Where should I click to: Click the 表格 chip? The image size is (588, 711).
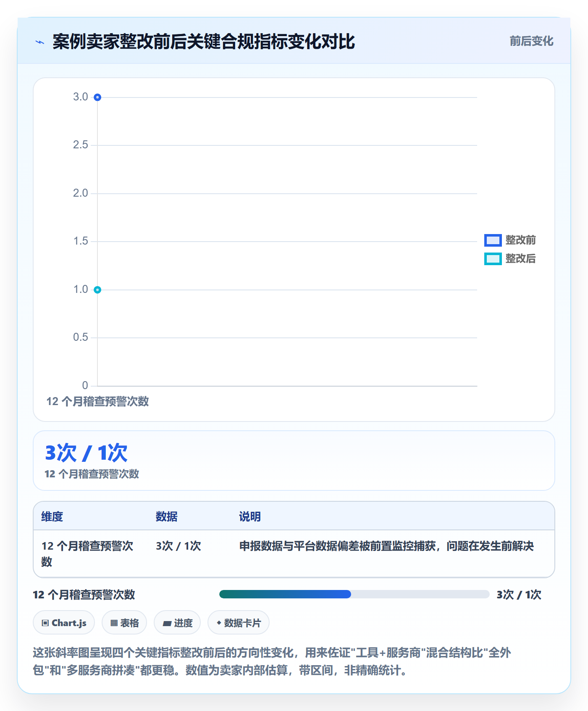coord(124,623)
